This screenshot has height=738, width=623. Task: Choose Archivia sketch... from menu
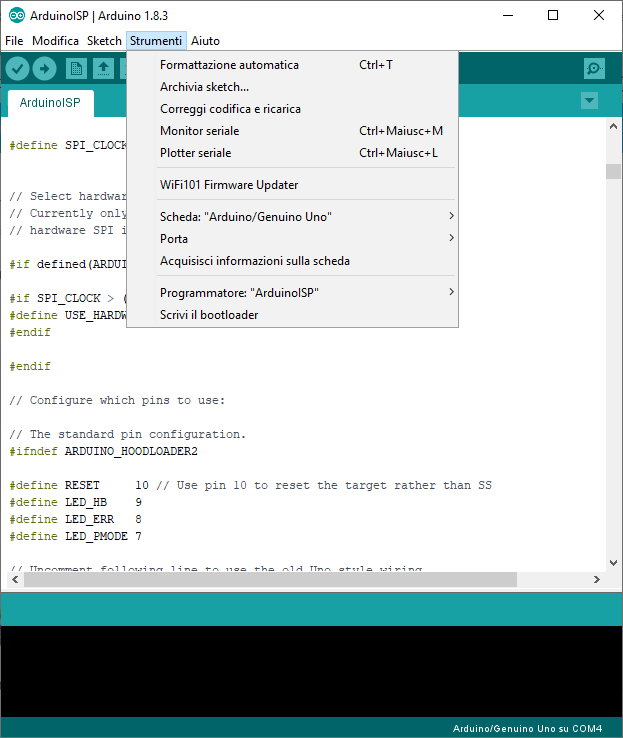click(x=292, y=87)
